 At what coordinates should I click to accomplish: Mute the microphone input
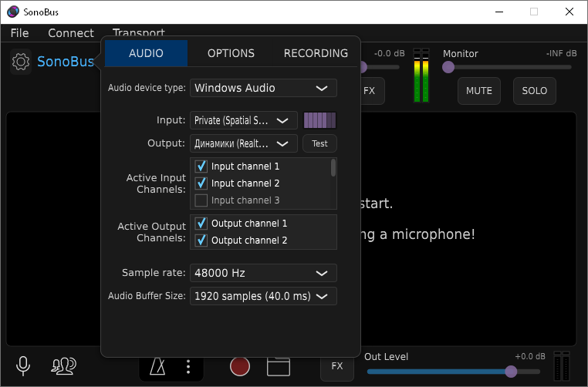(23, 365)
